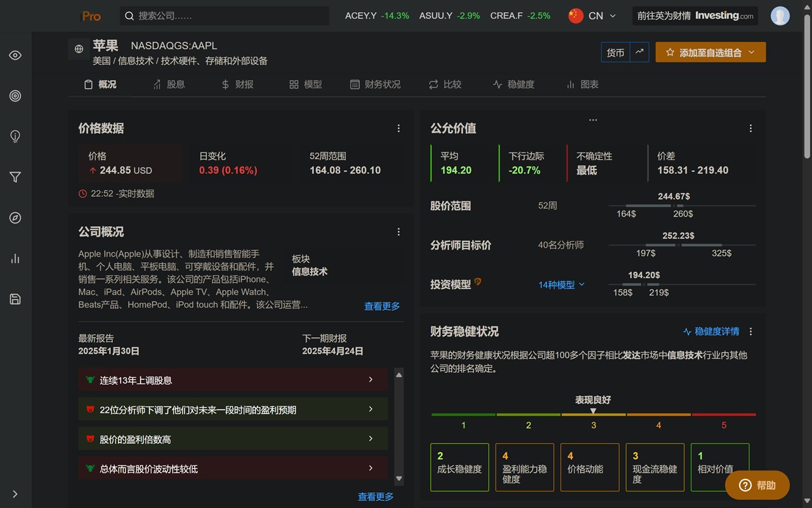Switch to the 股息 tab
Image resolution: width=812 pixels, height=508 pixels.
click(169, 84)
